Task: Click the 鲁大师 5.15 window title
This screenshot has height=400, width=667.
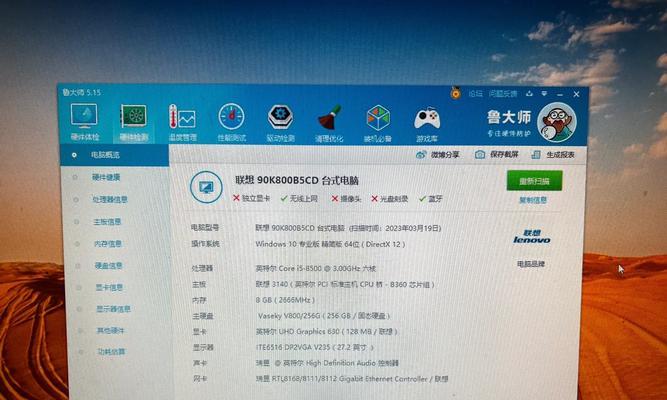Action: 82,92
